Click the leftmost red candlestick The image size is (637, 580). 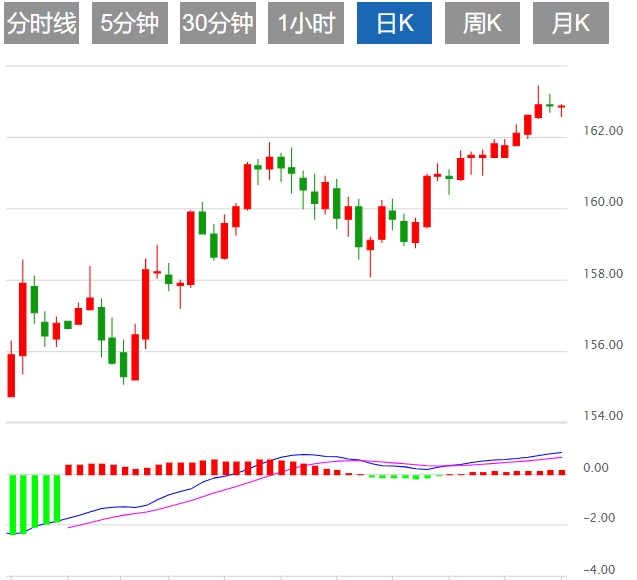pyautogui.click(x=11, y=375)
